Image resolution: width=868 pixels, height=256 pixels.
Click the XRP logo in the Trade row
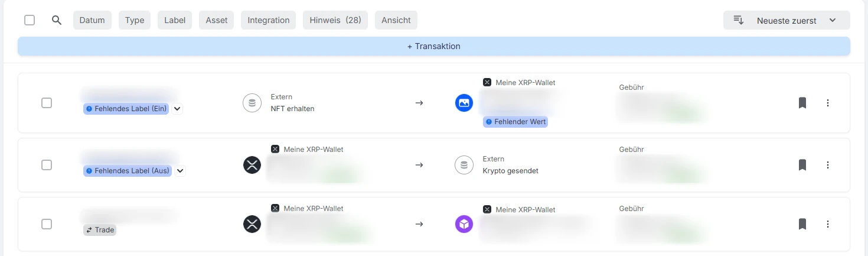point(252,224)
